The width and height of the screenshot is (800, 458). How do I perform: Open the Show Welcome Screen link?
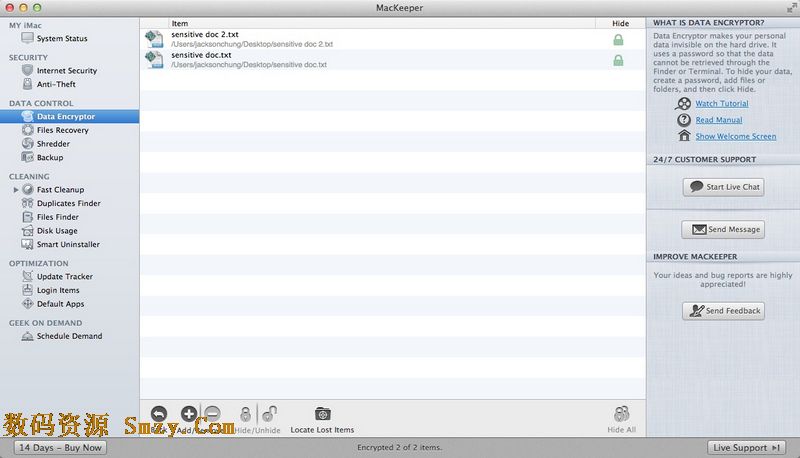coord(736,137)
